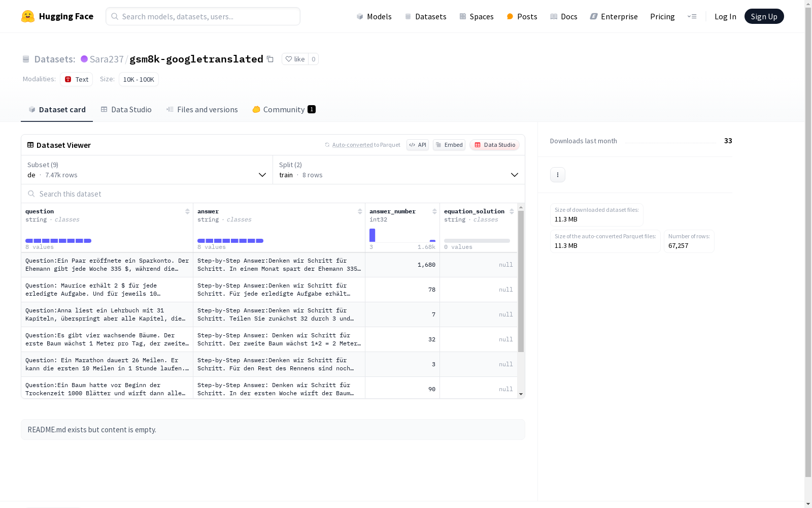Open the Enterprise menu item

(x=614, y=16)
